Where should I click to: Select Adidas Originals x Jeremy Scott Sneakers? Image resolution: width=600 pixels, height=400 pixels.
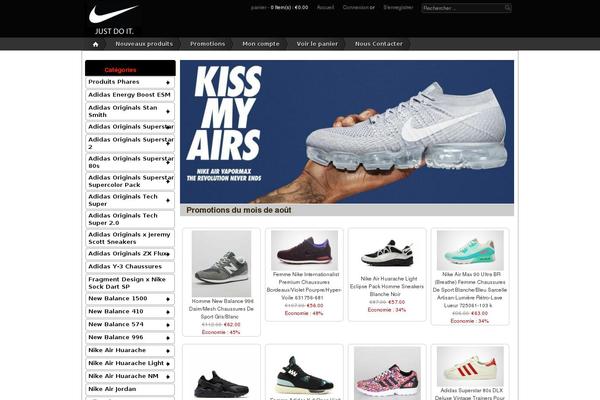(130, 238)
